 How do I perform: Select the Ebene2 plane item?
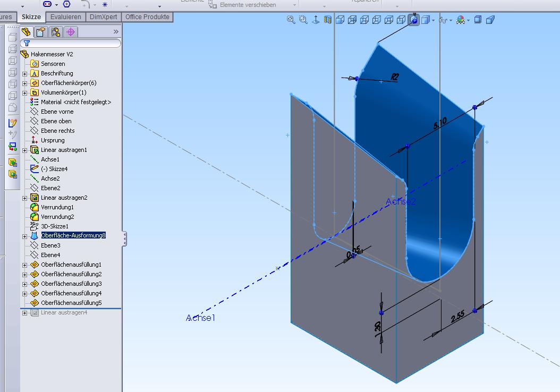point(50,188)
